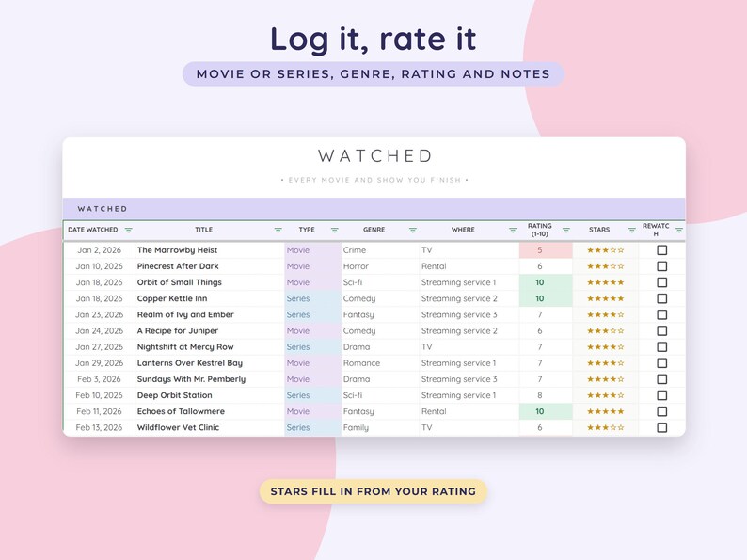Screen dimensions: 747x560
Task: Check rewatch box for A Recipe for Juniper
Action: click(661, 330)
